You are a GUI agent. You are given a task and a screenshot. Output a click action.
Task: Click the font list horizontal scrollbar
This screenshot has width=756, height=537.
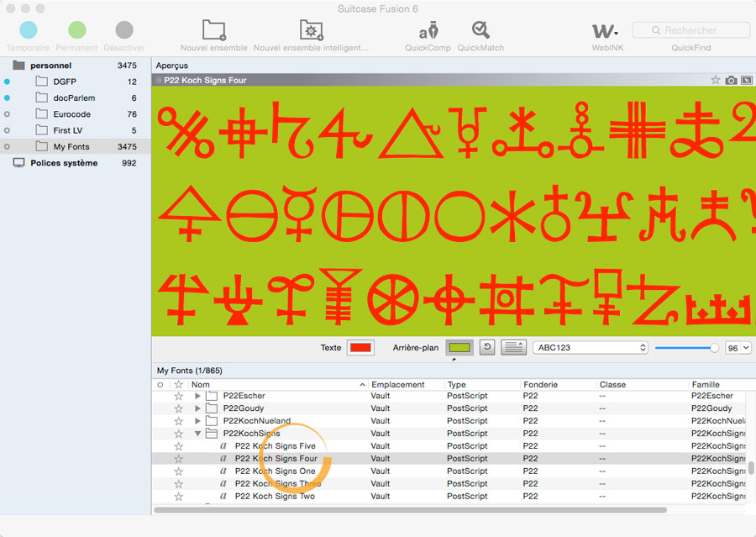point(410,509)
